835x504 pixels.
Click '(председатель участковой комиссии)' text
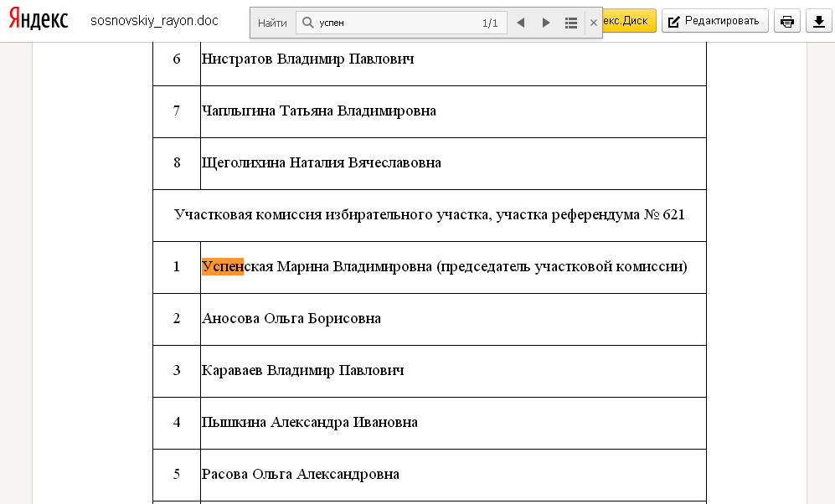pyautogui.click(x=562, y=266)
